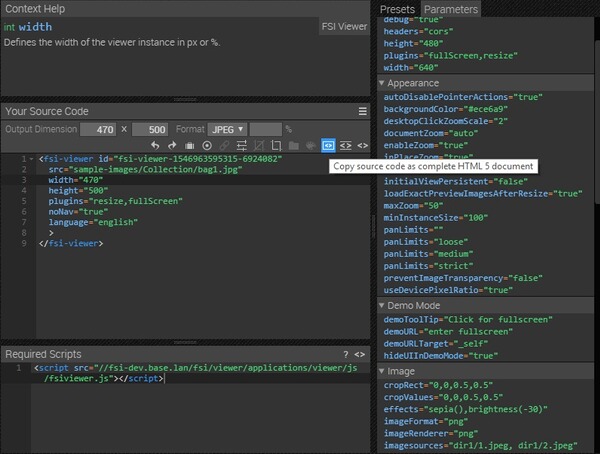Switch to the Presets tab
600x454 pixels.
tap(398, 9)
